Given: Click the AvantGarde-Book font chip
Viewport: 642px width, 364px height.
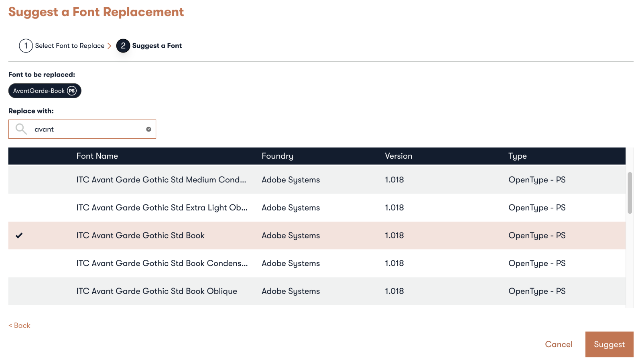Looking at the screenshot, I should click(x=45, y=91).
